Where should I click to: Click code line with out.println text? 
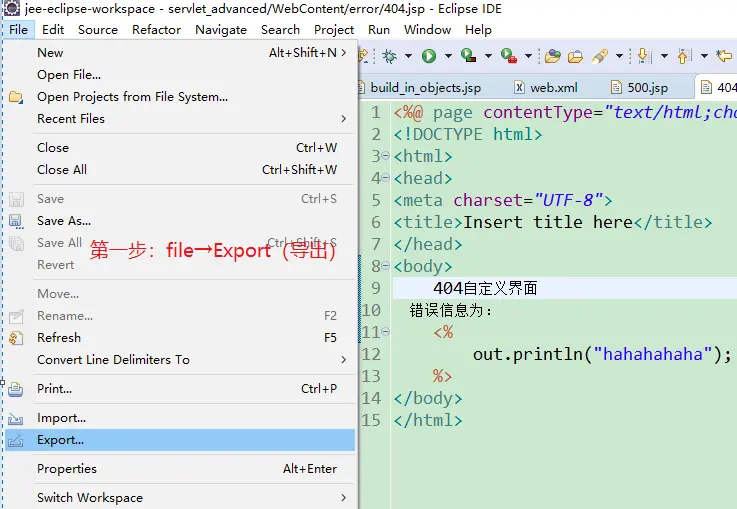click(602, 355)
